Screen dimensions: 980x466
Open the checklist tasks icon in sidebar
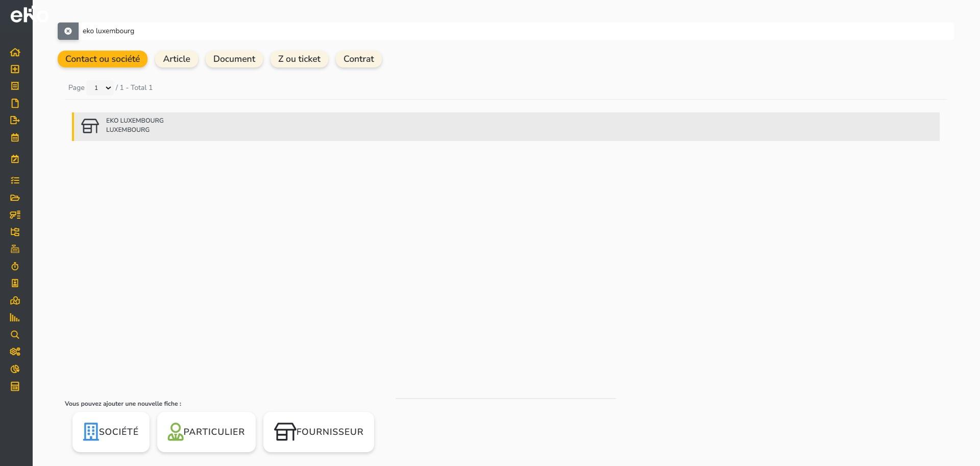(x=15, y=180)
